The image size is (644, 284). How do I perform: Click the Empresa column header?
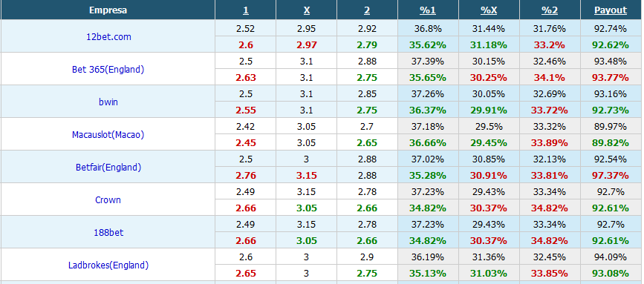pos(108,10)
